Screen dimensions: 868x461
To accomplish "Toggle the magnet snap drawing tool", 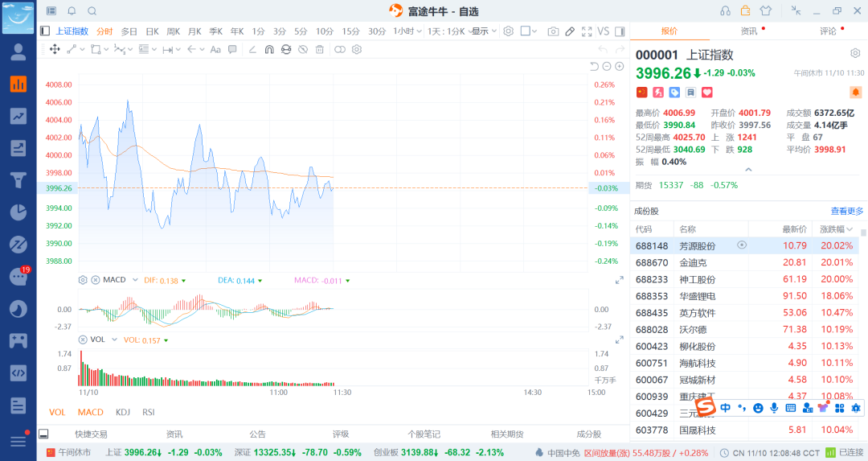I will [x=269, y=49].
